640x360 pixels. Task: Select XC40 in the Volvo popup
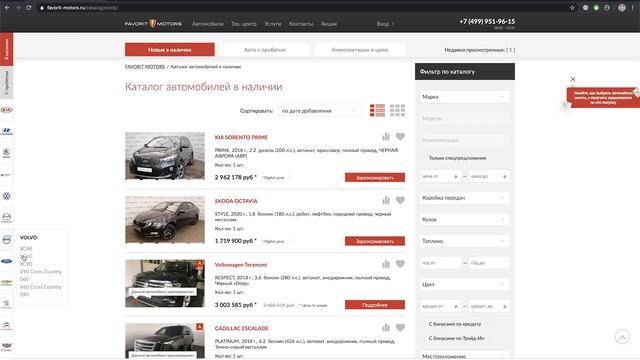pyautogui.click(x=26, y=249)
